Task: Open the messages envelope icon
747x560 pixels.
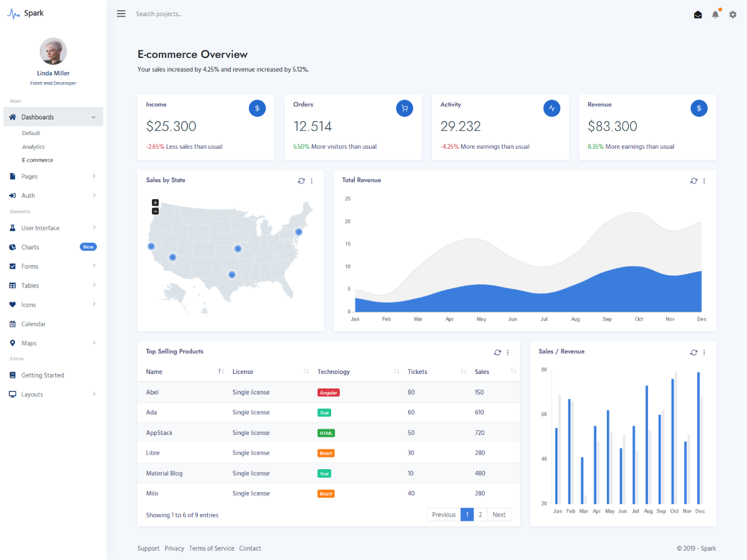Action: pyautogui.click(x=698, y=14)
